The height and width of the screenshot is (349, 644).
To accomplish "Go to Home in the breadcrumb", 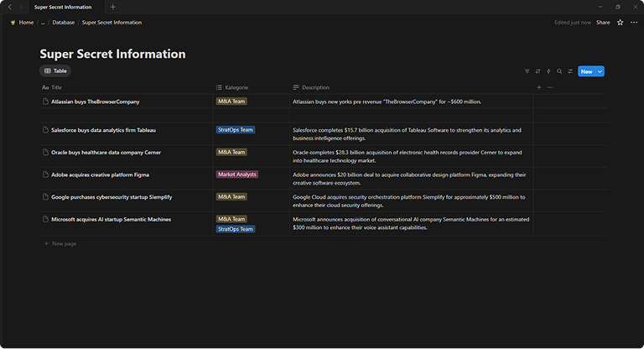I will coord(26,22).
